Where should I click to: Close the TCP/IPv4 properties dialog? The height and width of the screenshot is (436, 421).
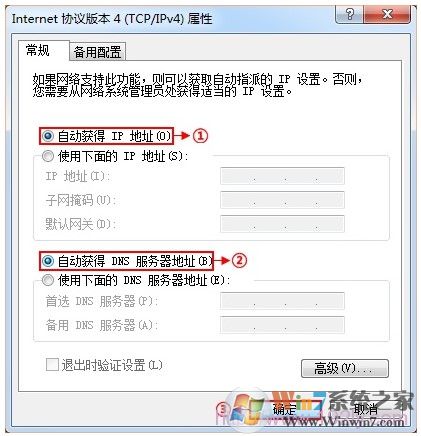pos(387,14)
